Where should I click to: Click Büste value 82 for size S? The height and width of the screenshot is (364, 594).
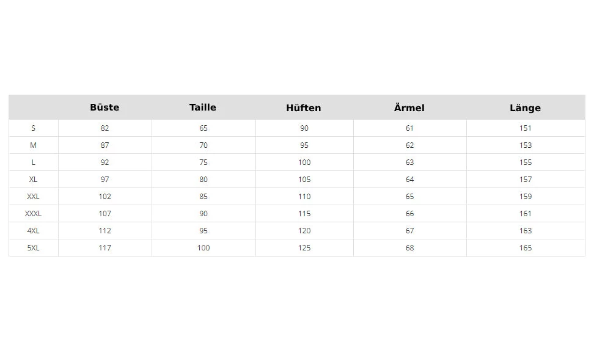(x=105, y=128)
